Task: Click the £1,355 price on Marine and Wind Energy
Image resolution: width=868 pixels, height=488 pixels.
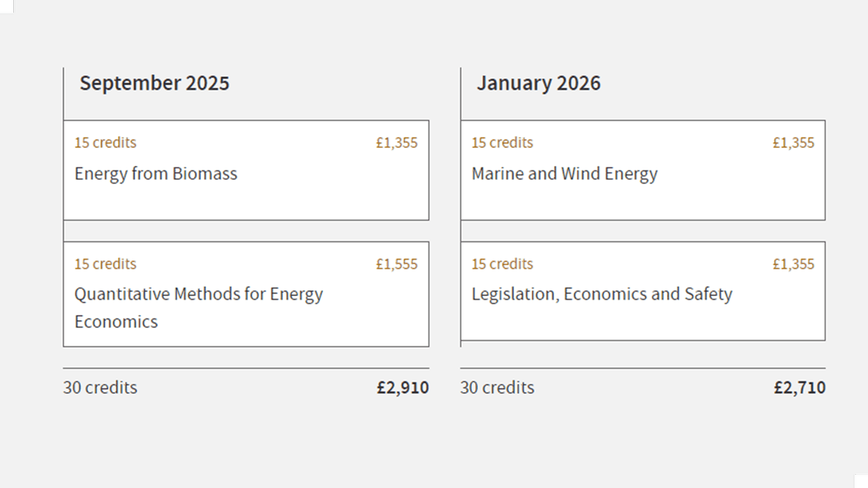Action: click(793, 143)
